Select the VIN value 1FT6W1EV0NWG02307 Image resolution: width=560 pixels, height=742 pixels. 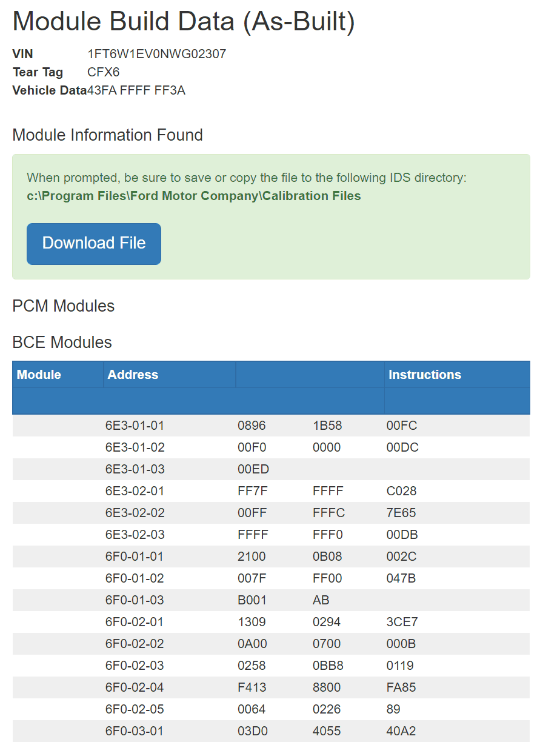pos(157,53)
